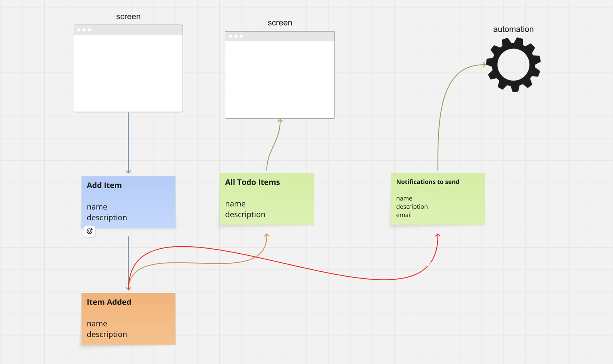Select the Item Added event card
The image size is (613, 364).
(128, 319)
